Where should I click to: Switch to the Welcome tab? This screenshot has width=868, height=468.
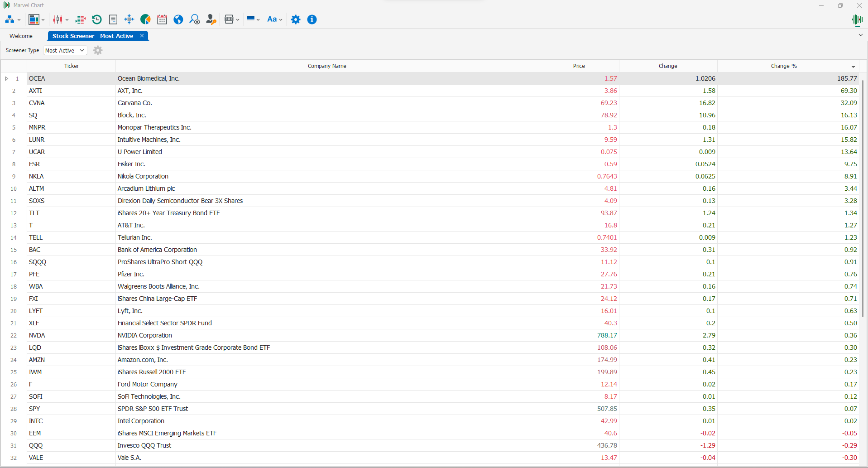(x=21, y=36)
